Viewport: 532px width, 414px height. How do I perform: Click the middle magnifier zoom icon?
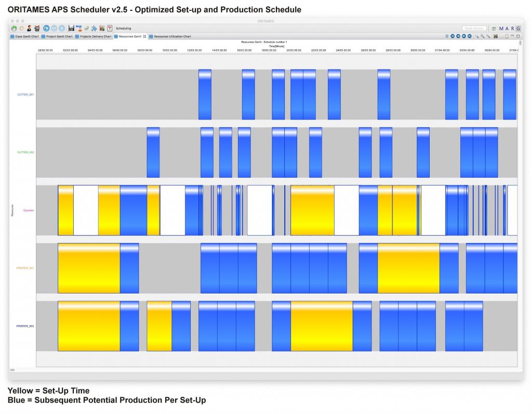click(x=483, y=36)
